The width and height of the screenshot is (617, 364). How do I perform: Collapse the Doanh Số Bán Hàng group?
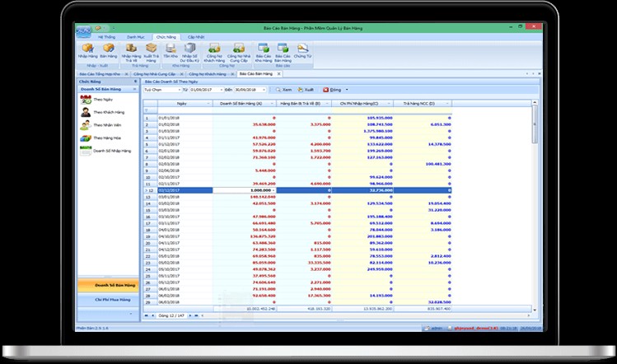click(134, 89)
